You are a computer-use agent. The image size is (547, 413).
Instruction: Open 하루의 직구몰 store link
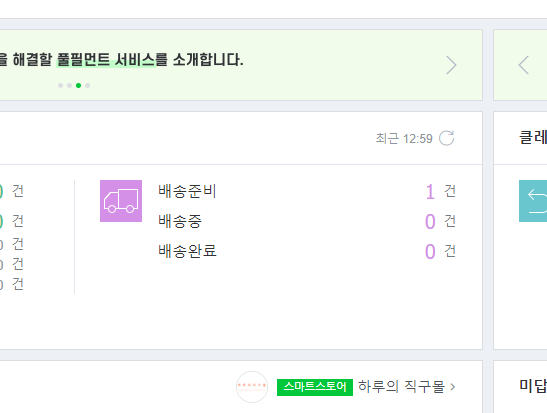pyautogui.click(x=401, y=387)
